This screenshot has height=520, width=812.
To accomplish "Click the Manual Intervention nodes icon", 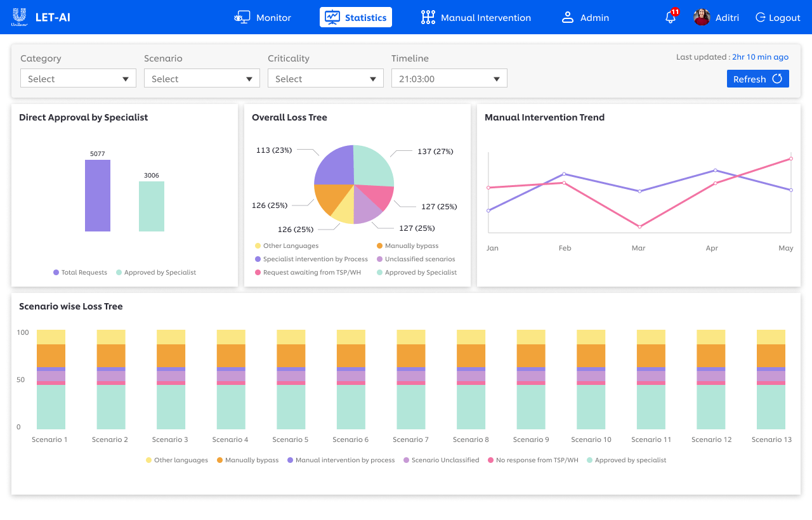I will (428, 18).
